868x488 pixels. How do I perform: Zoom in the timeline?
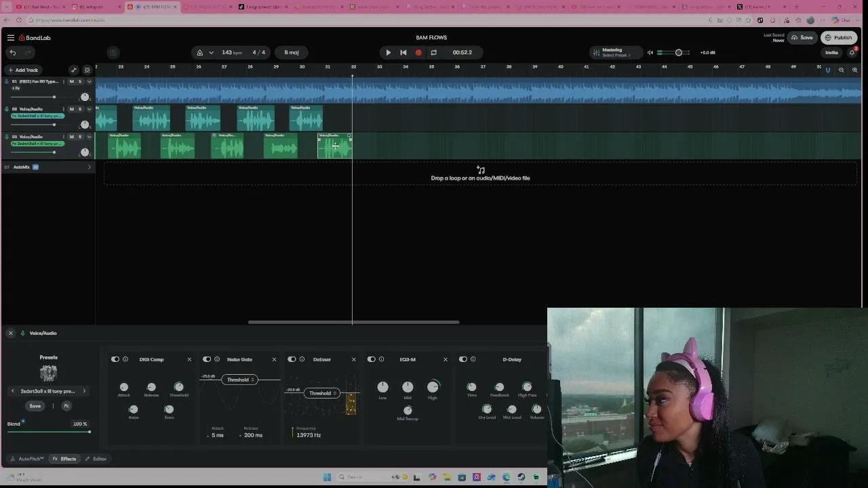point(854,70)
